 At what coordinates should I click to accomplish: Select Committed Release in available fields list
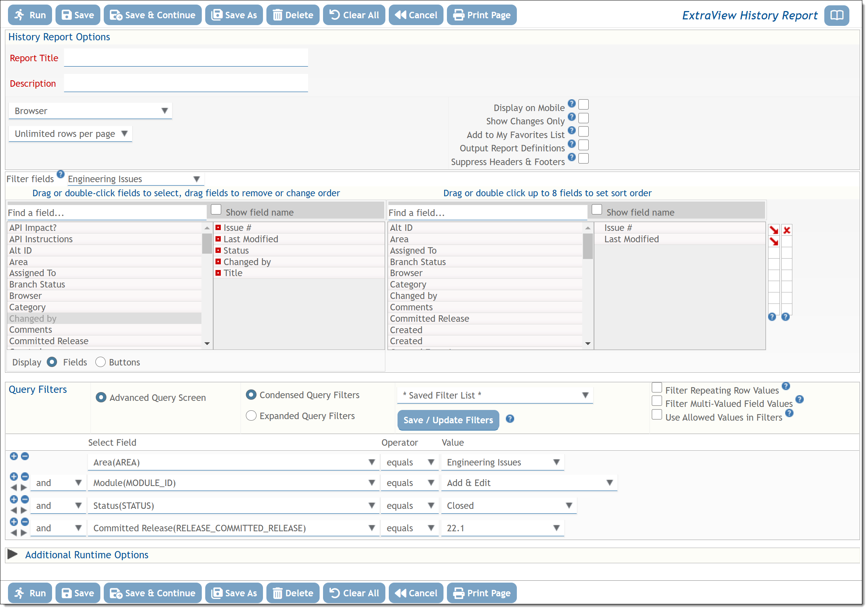tap(49, 341)
